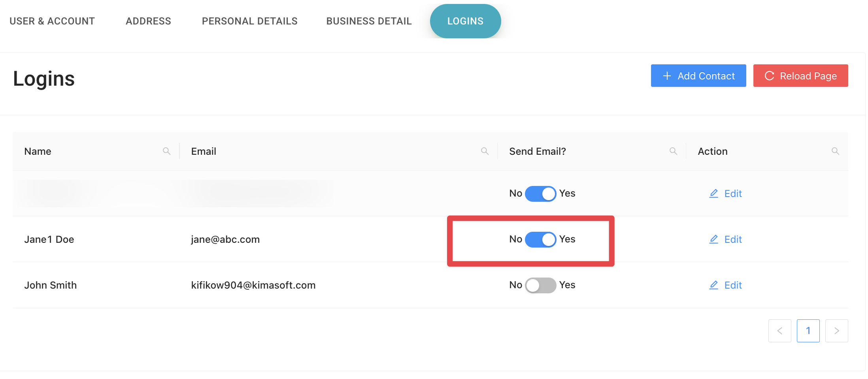Image resolution: width=868 pixels, height=379 pixels.
Task: Go to the next page arrow
Action: click(x=836, y=331)
